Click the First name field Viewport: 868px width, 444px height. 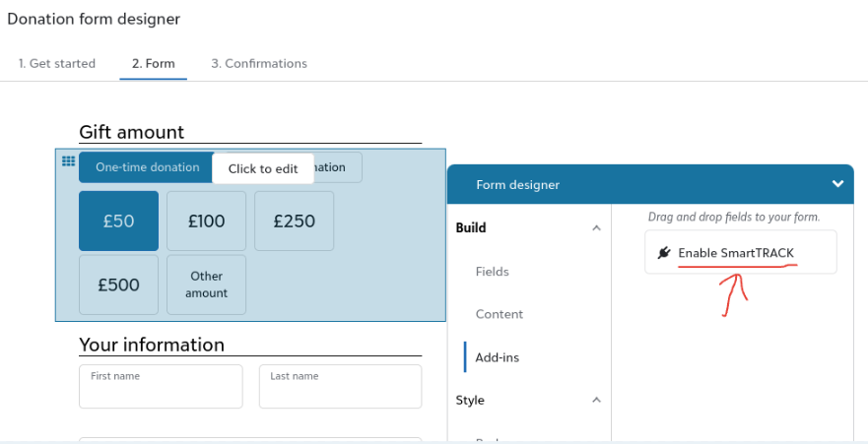coord(161,387)
